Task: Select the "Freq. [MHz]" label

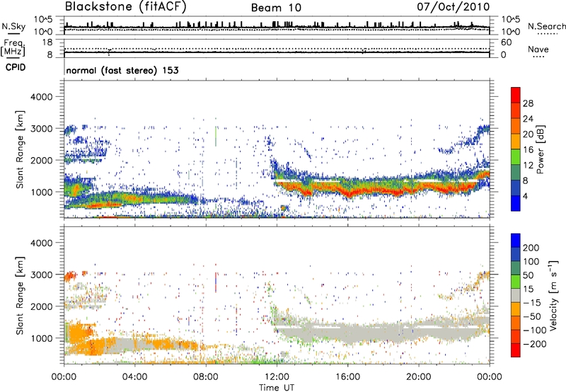Action: point(13,47)
